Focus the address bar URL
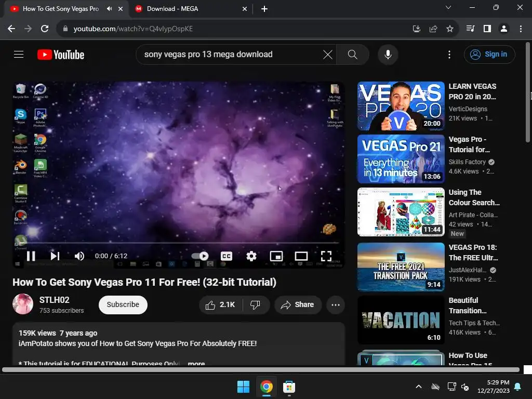 point(133,29)
